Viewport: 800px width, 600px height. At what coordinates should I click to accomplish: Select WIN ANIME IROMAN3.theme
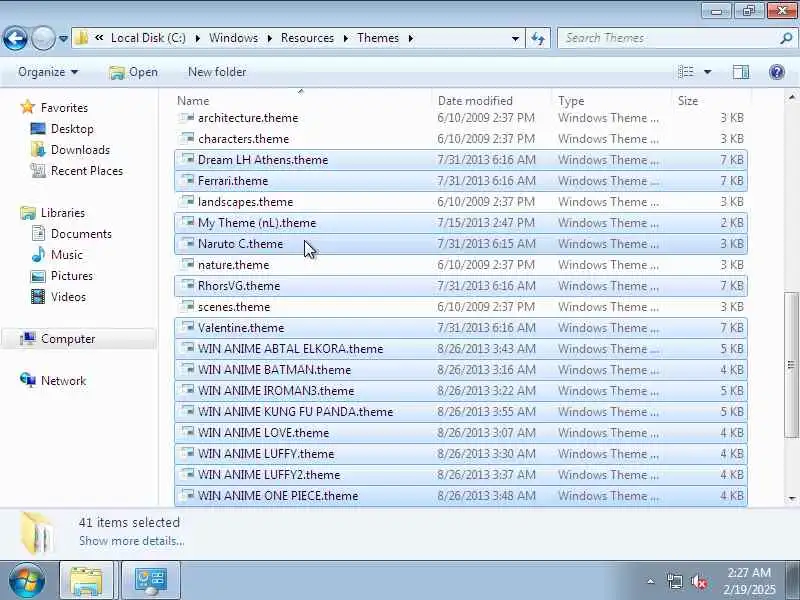click(461, 391)
